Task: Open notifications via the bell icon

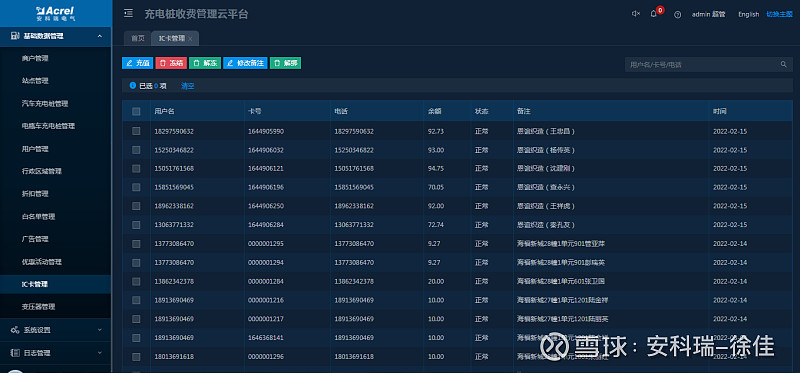Action: (x=654, y=14)
